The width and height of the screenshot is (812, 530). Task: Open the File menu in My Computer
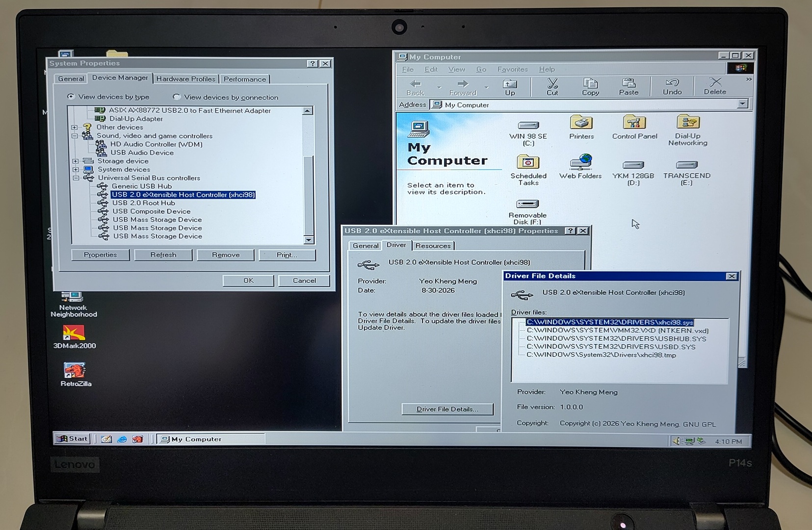(408, 69)
